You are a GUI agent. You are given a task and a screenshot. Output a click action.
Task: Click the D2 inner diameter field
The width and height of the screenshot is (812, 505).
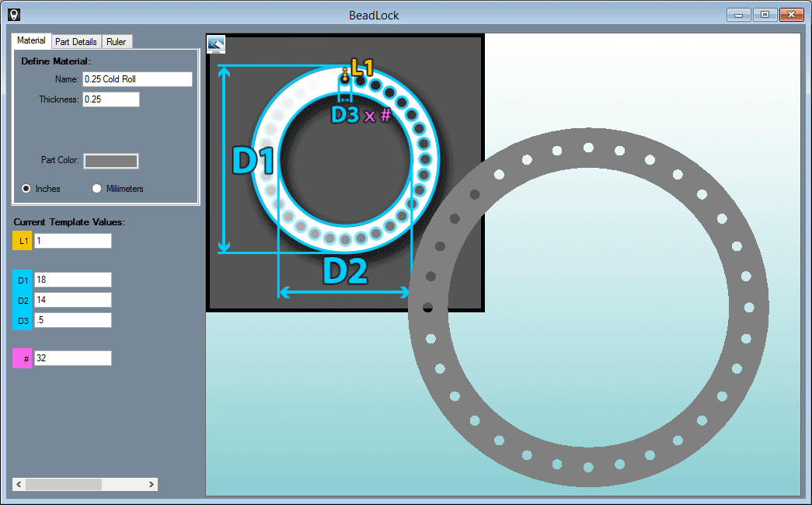click(72, 300)
